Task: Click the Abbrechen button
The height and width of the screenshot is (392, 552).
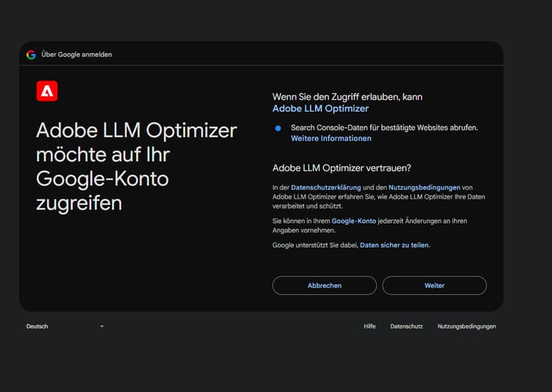Action: click(x=325, y=285)
